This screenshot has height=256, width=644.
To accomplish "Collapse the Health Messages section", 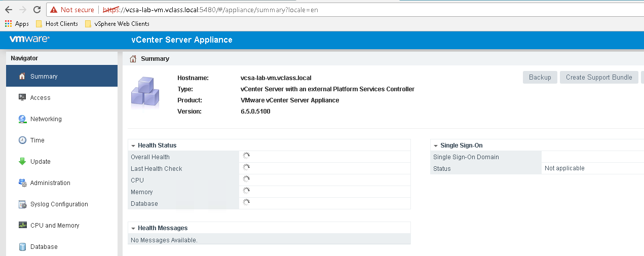I will tap(133, 228).
